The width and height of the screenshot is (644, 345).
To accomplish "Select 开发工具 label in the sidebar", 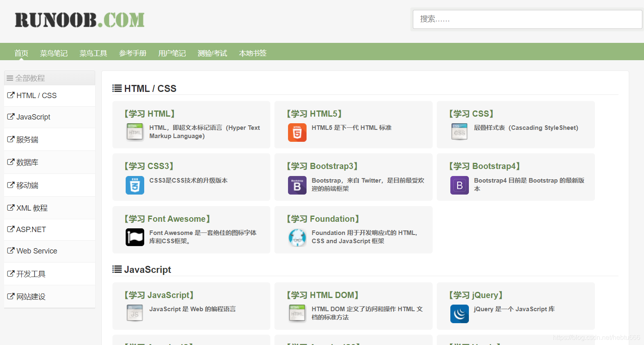I will (x=31, y=274).
